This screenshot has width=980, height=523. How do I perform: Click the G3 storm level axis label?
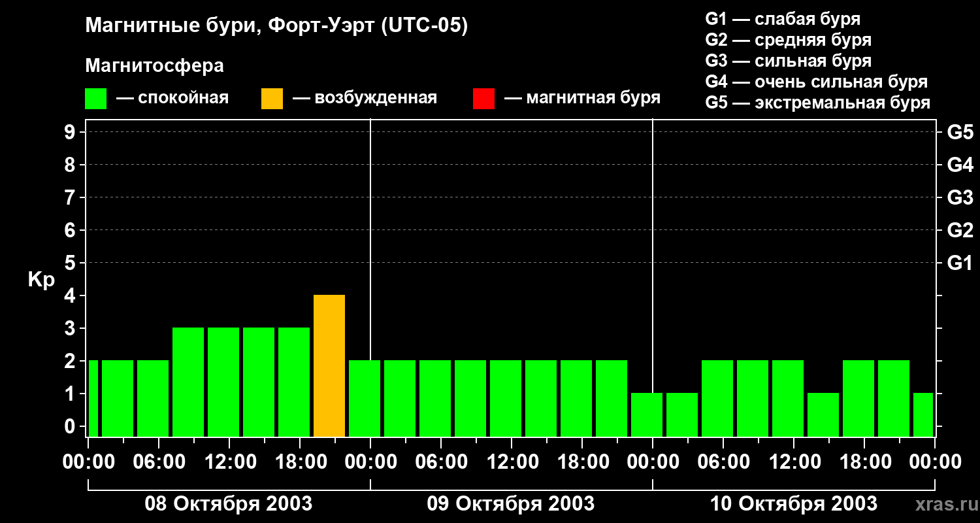960,198
